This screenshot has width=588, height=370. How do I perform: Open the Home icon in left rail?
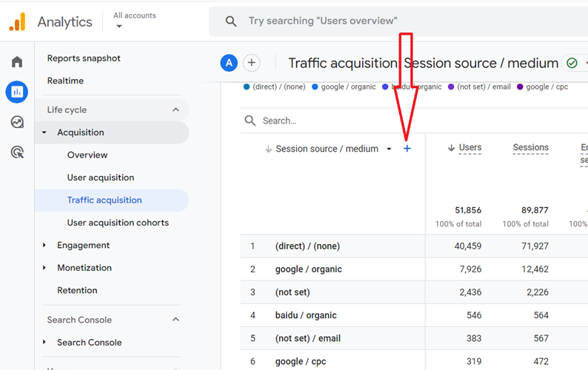click(17, 61)
